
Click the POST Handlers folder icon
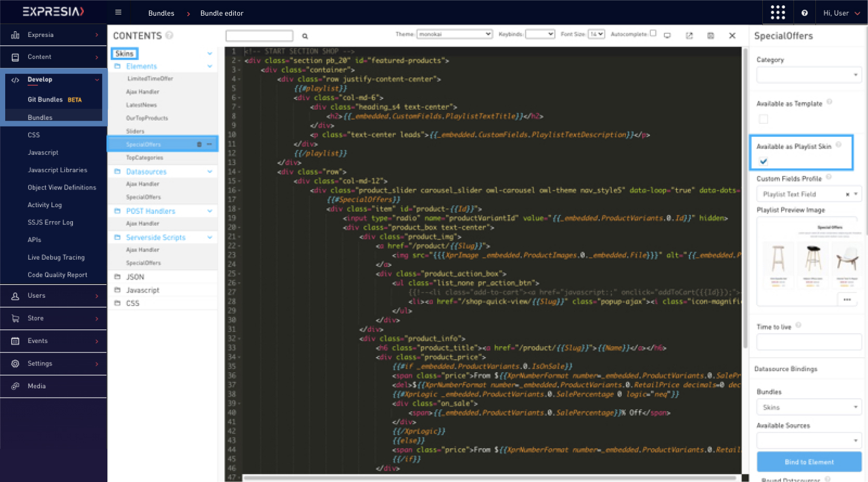click(x=117, y=211)
